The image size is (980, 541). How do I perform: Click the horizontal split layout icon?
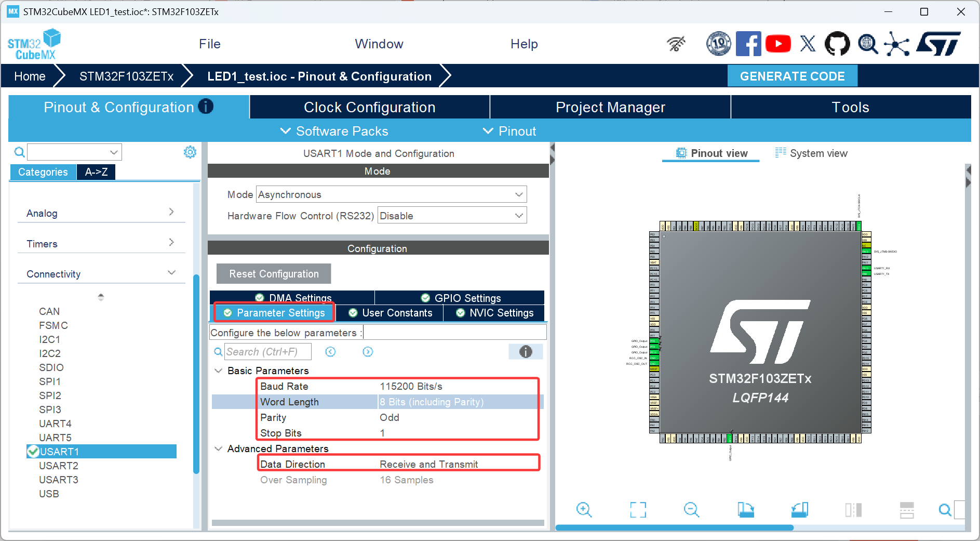click(907, 510)
